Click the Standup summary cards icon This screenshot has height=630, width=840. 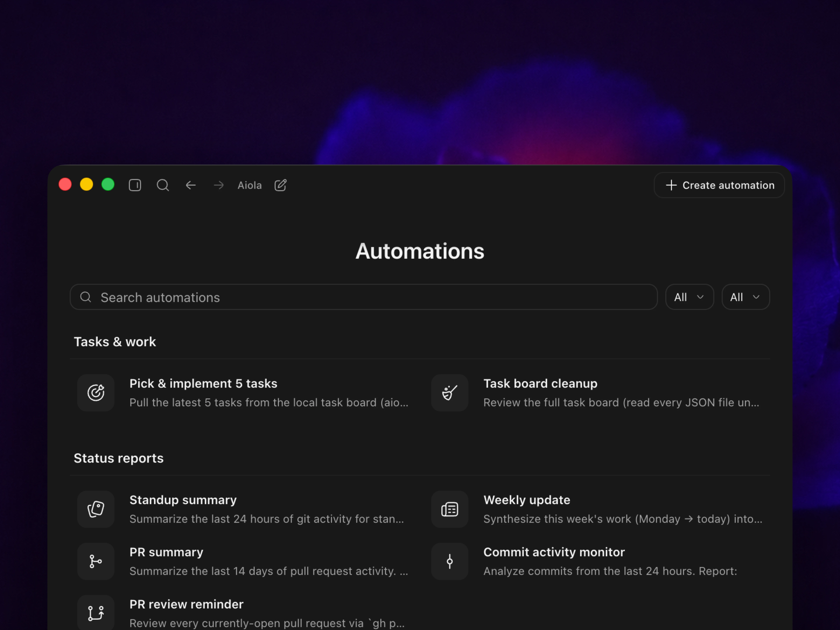(96, 509)
